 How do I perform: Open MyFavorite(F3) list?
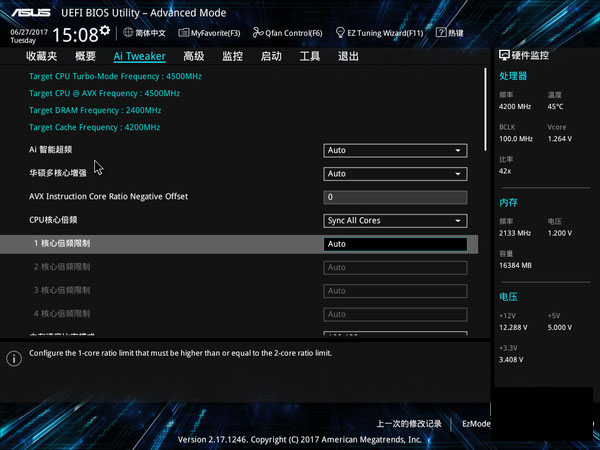(209, 33)
